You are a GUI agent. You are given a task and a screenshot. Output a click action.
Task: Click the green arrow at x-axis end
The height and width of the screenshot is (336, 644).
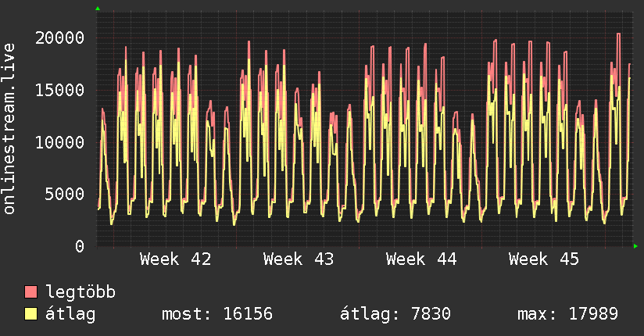click(635, 246)
